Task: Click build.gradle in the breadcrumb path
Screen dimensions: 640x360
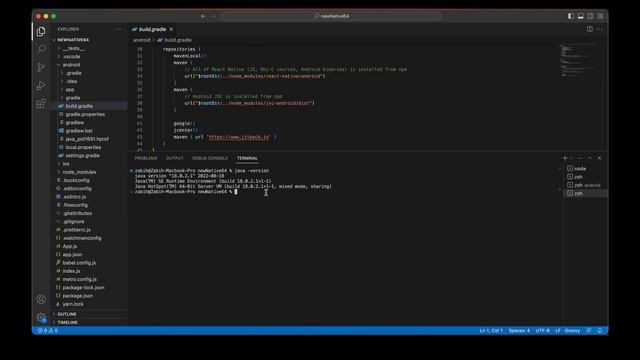Action: 178,40
